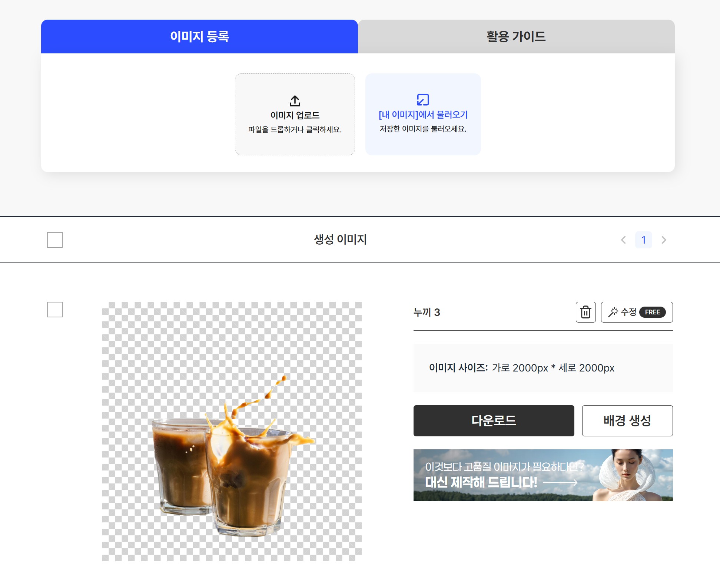
Task: Delete 누끼 3 with the trash icon
Action: tap(585, 312)
